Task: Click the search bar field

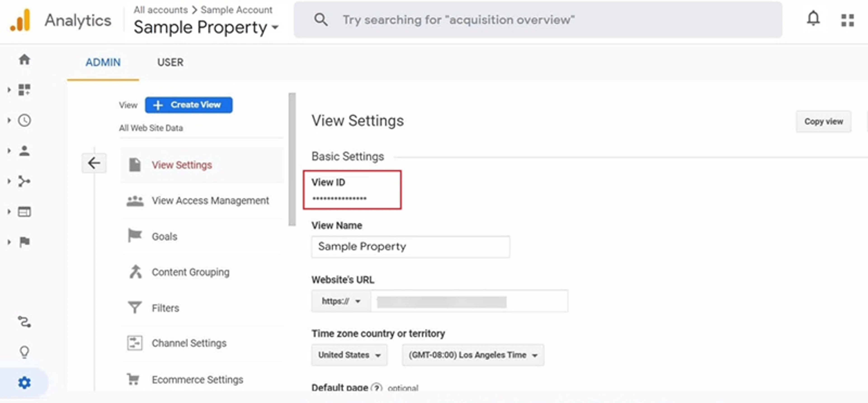Action: point(538,19)
